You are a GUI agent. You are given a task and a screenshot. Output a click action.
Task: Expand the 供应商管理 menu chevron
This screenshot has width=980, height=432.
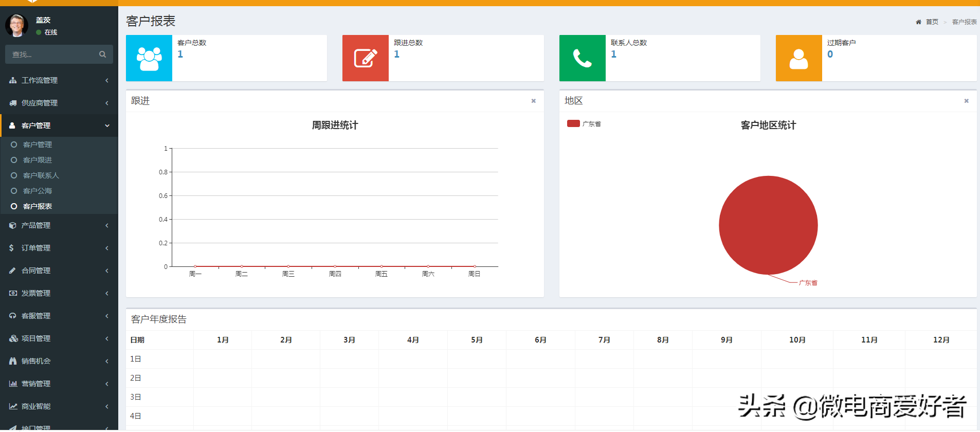[x=107, y=103]
